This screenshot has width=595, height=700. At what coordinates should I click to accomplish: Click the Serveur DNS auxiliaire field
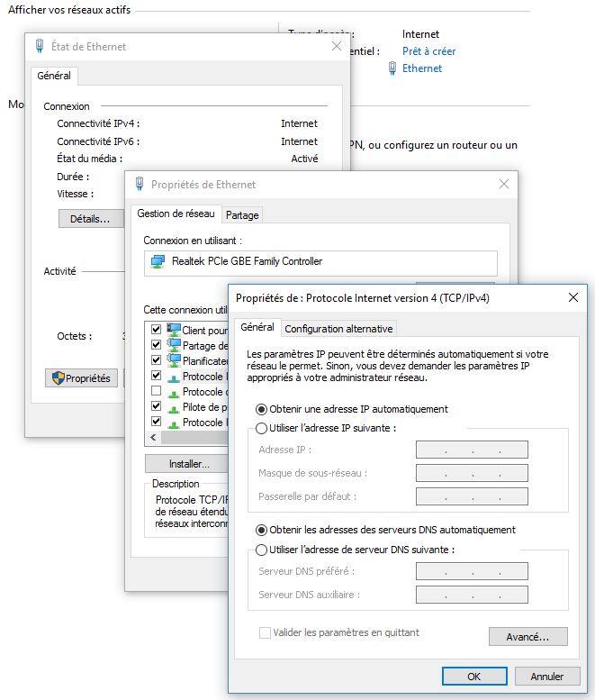point(472,595)
